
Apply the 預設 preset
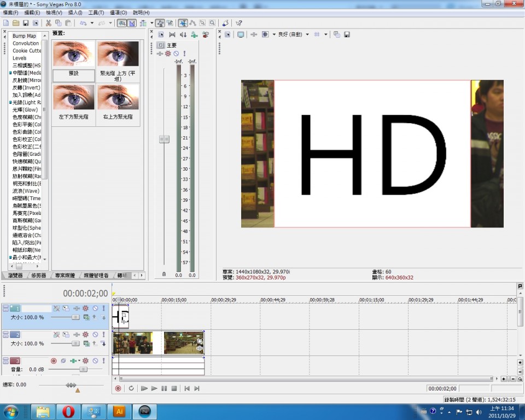point(73,75)
